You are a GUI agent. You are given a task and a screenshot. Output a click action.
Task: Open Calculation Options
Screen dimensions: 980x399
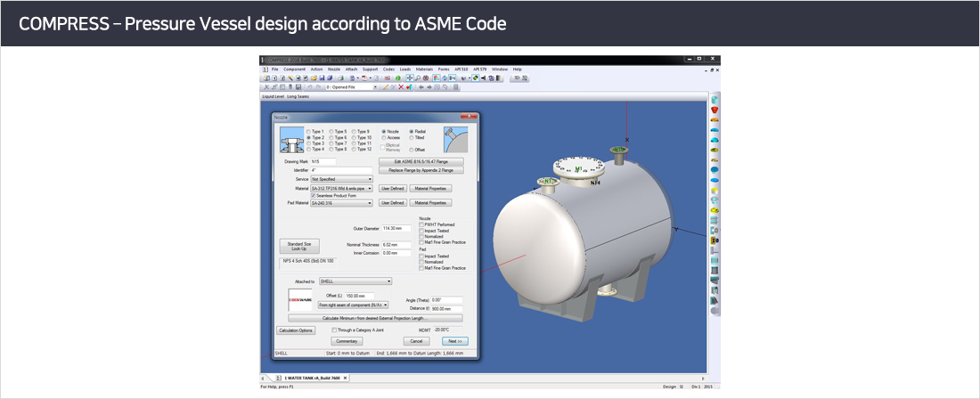click(297, 330)
